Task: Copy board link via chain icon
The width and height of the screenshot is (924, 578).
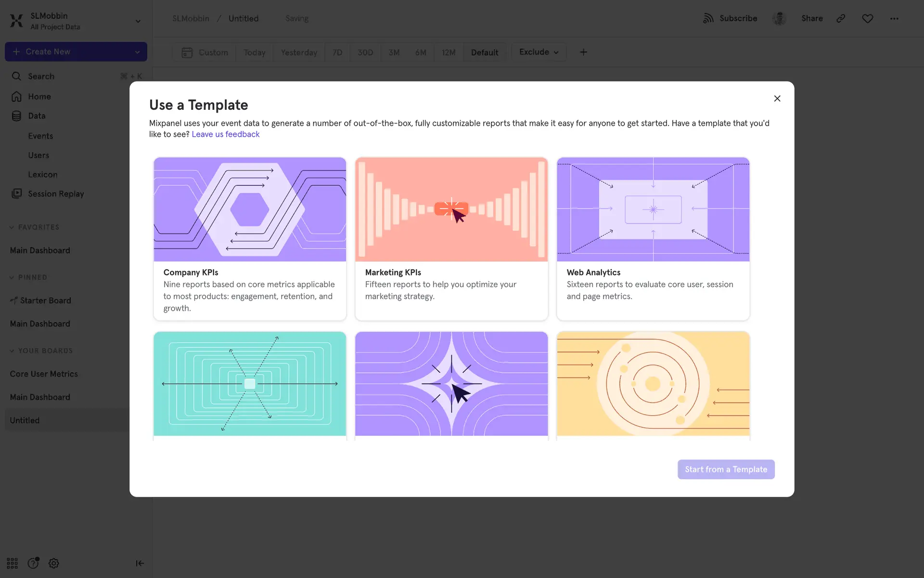Action: [x=841, y=18]
